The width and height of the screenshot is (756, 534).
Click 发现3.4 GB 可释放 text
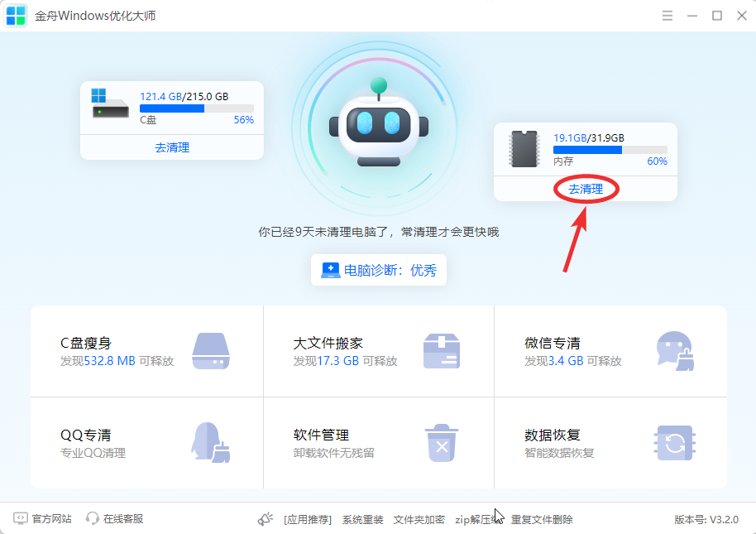[x=572, y=361]
